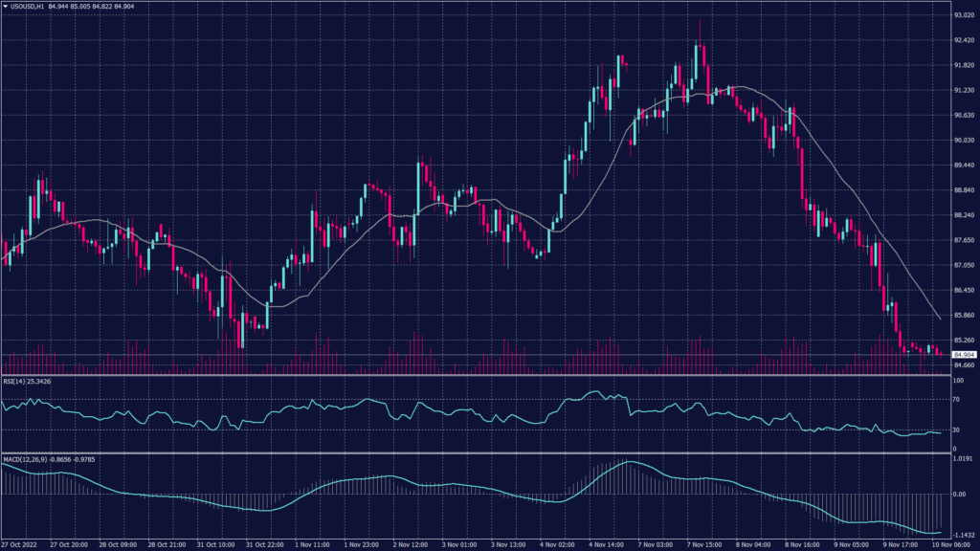This screenshot has width=980, height=551.
Task: Click the 90.030 price scale label
Action: (964, 141)
